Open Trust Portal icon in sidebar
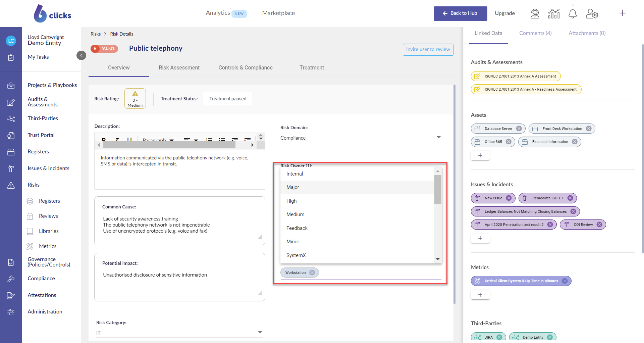Viewport: 644px width, 343px height. coord(11,136)
